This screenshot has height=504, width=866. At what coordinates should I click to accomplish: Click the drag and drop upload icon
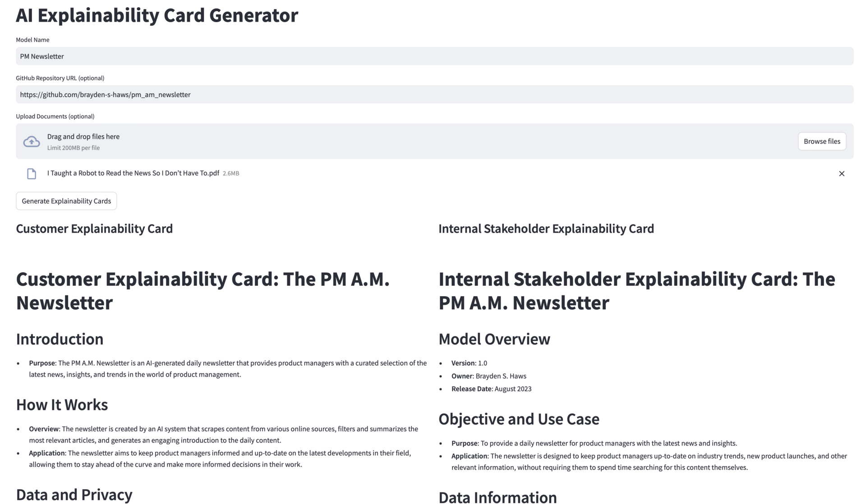[31, 141]
